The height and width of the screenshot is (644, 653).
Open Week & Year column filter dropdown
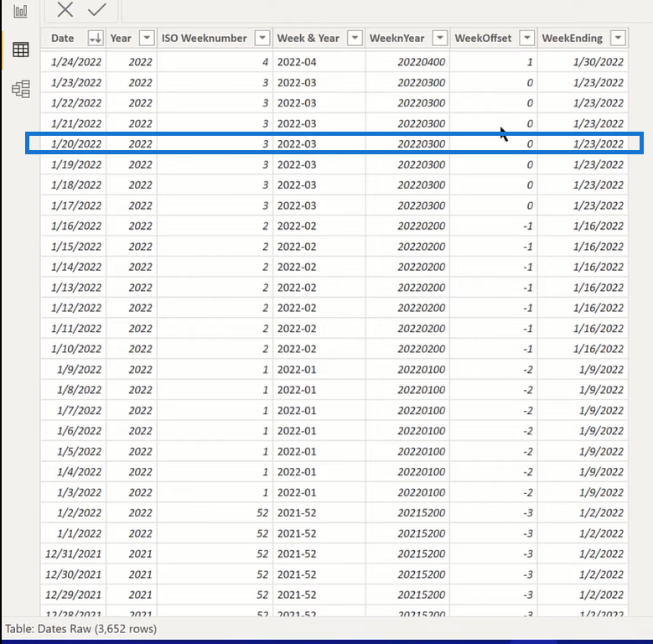tap(355, 38)
